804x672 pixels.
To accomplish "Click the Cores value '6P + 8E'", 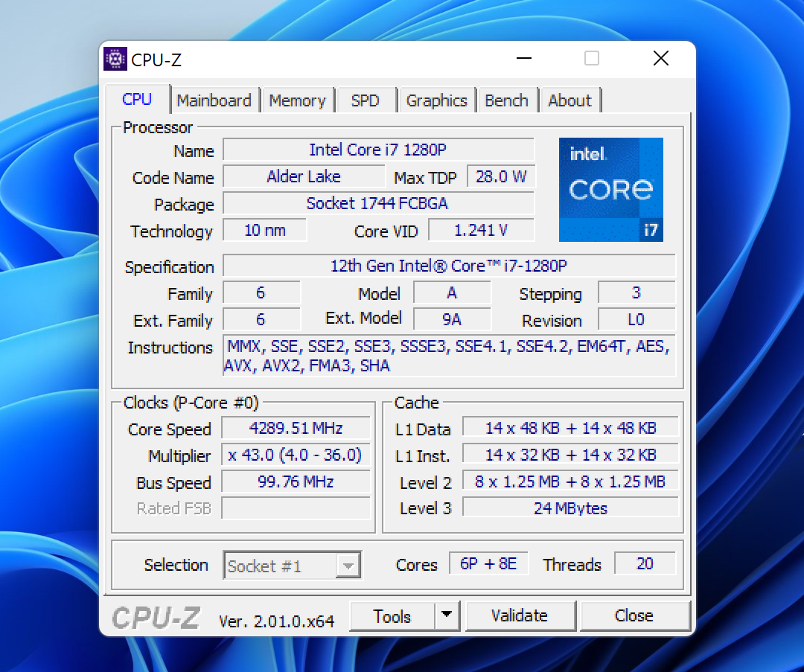I will coord(488,564).
